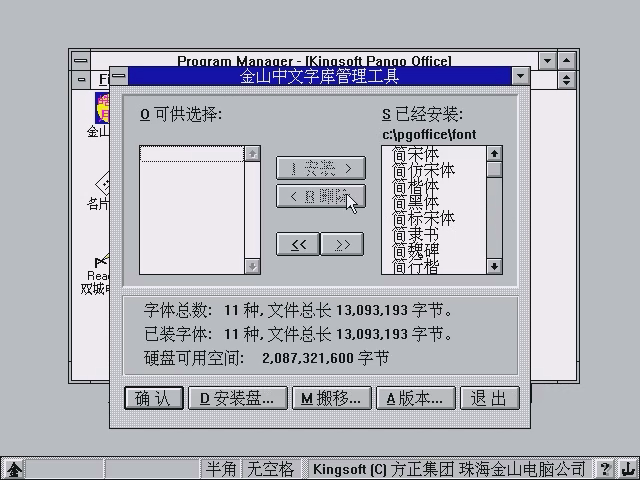The width and height of the screenshot is (640, 480).
Task: Click the 双城 Readme icon in Program Manager
Action: click(x=101, y=263)
